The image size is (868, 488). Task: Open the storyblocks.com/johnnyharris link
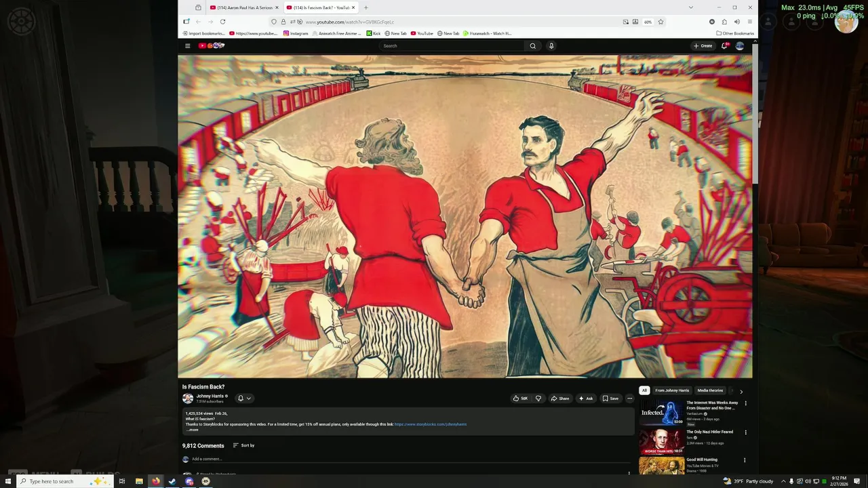[x=431, y=424]
